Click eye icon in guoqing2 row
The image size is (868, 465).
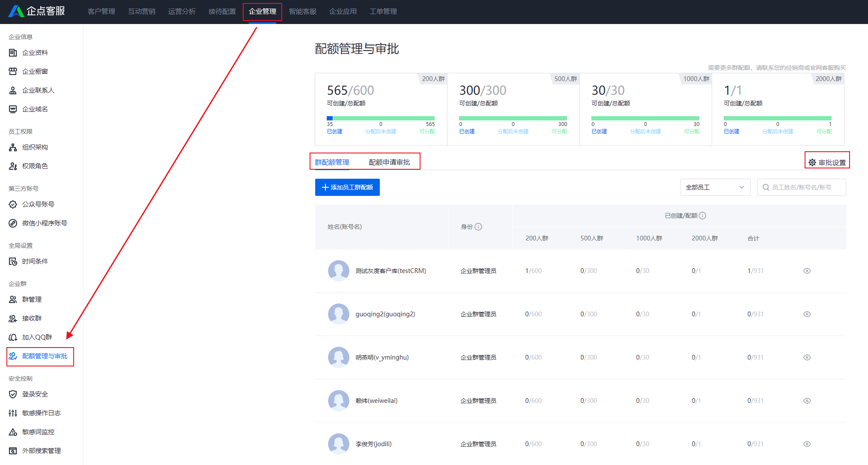(807, 314)
